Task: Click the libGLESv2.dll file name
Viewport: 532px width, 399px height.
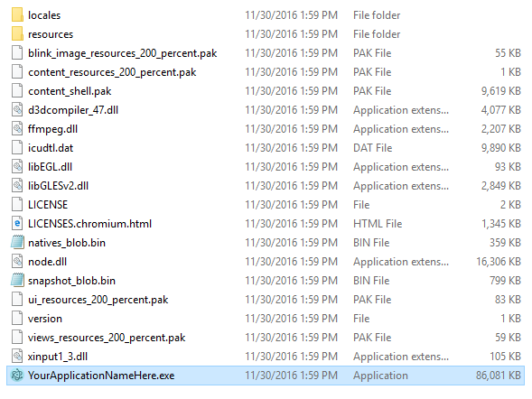Action: pos(58,186)
